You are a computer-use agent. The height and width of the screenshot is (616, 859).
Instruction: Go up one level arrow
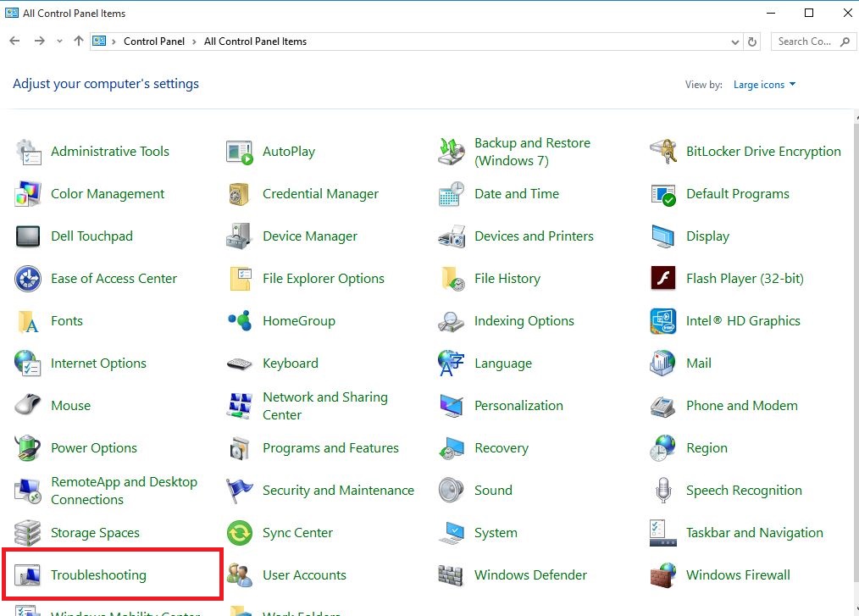point(78,42)
